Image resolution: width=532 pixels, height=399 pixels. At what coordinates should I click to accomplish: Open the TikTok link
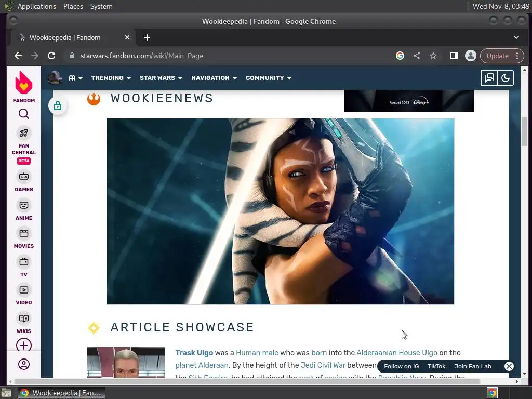436,366
